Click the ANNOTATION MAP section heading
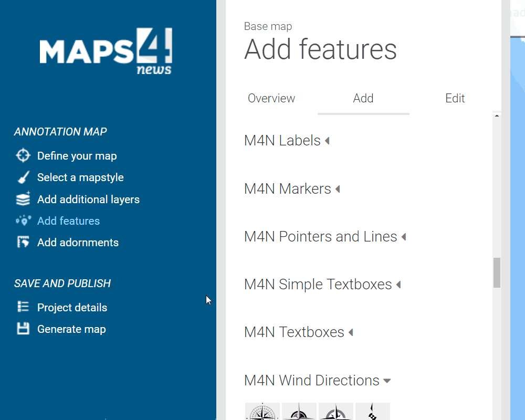Image resolution: width=525 pixels, height=420 pixels. coord(60,132)
